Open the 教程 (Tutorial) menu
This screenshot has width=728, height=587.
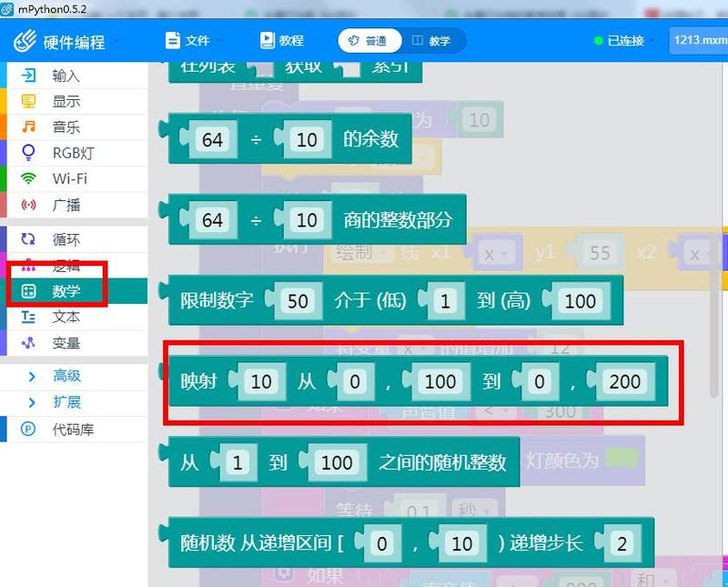point(288,41)
